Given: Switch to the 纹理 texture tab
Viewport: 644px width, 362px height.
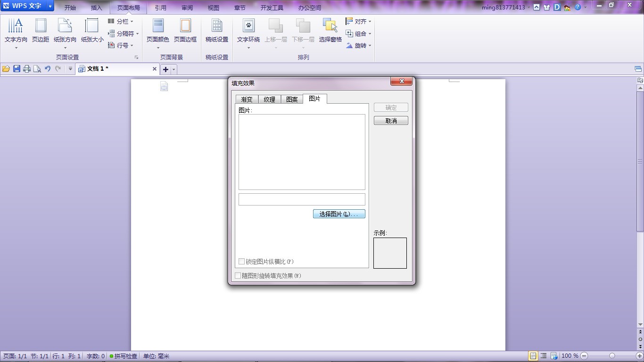Looking at the screenshot, I should click(x=270, y=99).
